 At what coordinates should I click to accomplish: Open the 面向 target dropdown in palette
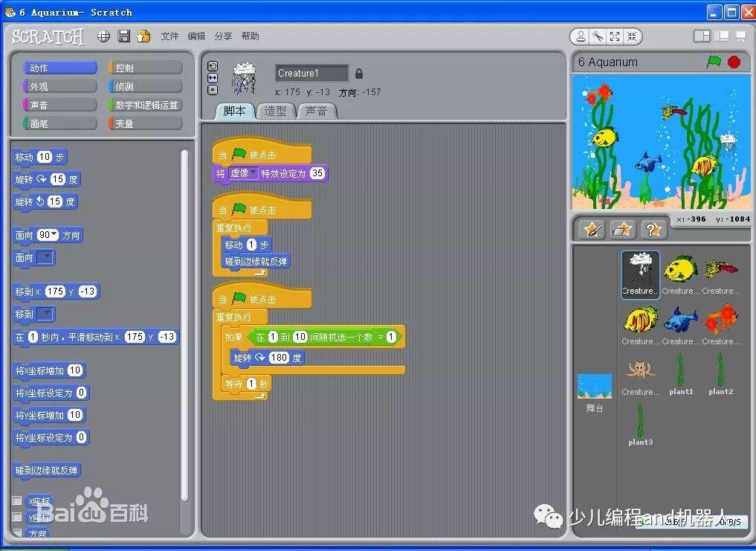(x=45, y=257)
